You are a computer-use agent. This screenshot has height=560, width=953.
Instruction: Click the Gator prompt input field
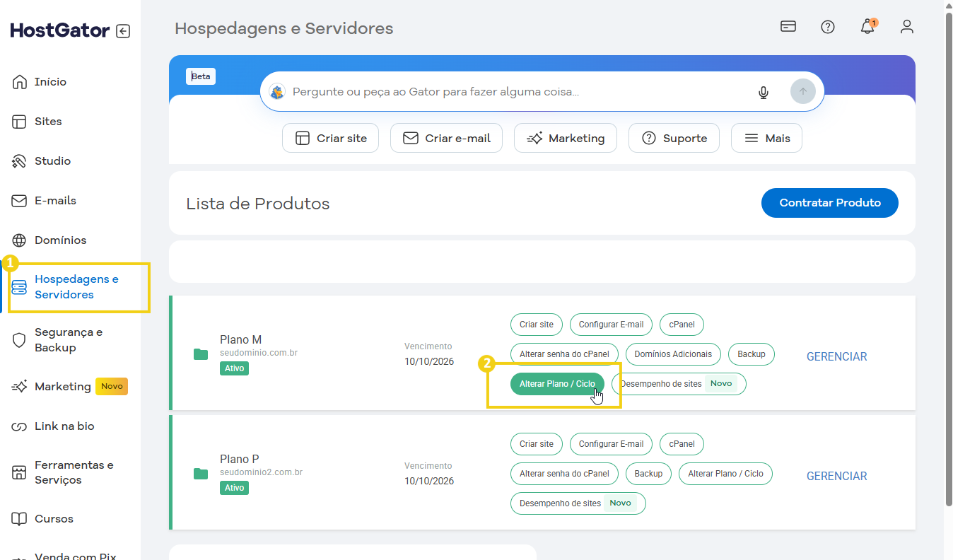click(520, 92)
